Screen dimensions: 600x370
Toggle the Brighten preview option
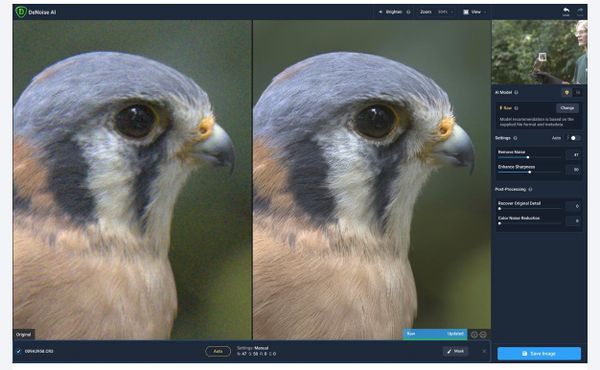390,12
